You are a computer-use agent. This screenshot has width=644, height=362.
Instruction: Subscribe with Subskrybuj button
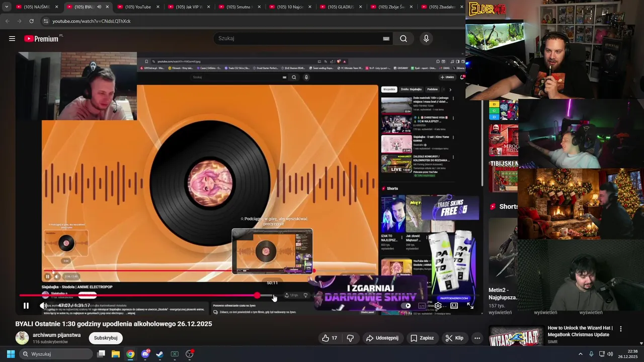pyautogui.click(x=106, y=338)
